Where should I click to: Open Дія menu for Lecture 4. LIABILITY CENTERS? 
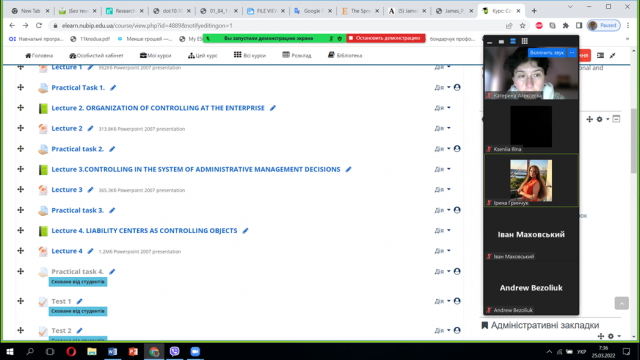(x=442, y=230)
